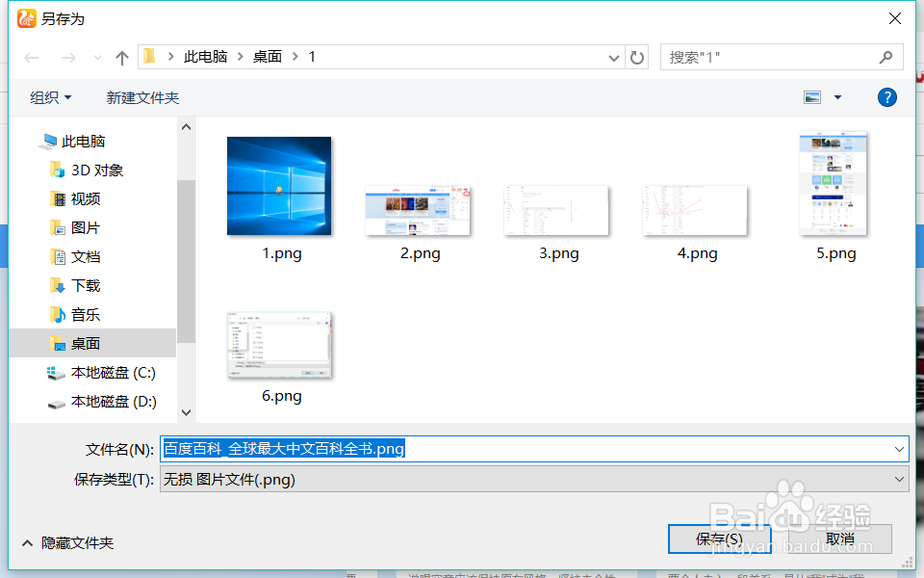Image resolution: width=924 pixels, height=578 pixels.
Task: Click the 1.png file name label
Action: 282,253
